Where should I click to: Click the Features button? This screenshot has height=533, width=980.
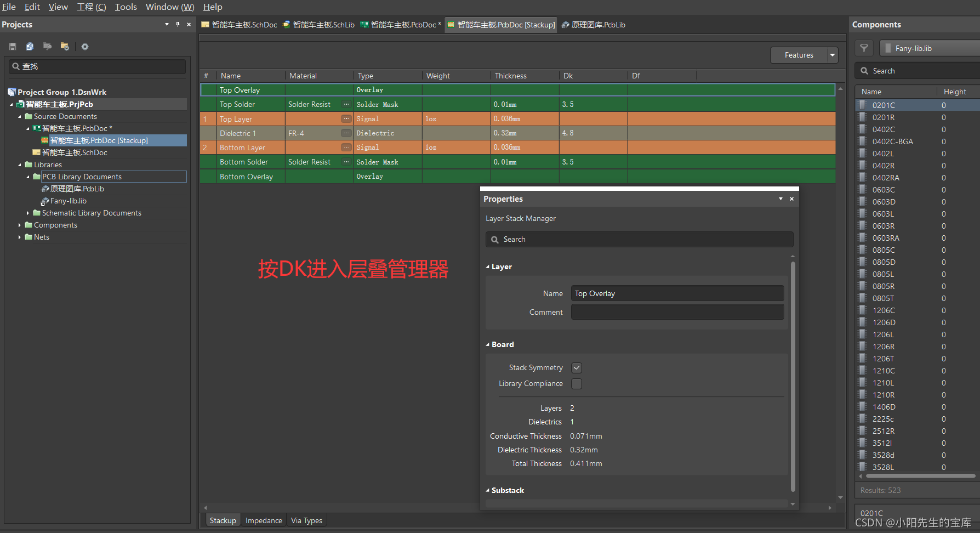pos(799,55)
